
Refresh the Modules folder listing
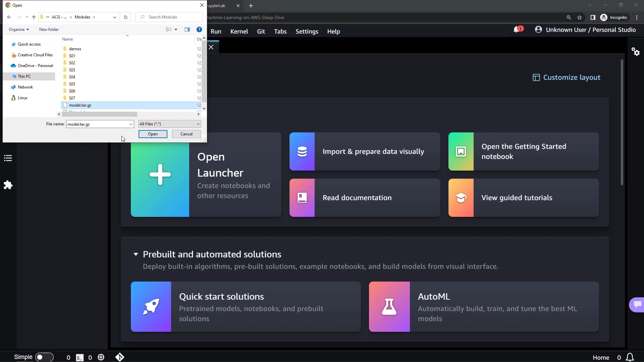[126, 17]
